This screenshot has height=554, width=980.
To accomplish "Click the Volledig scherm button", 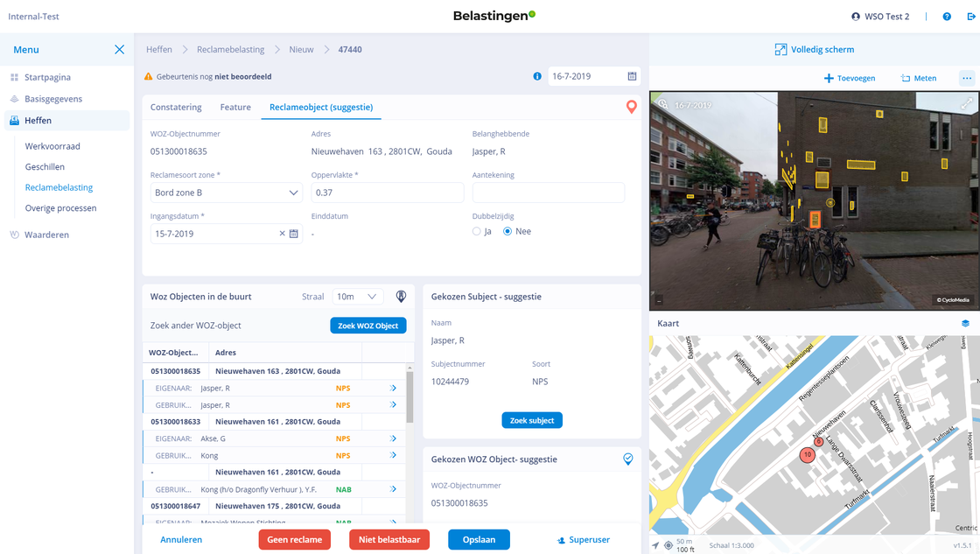I will pyautogui.click(x=815, y=49).
